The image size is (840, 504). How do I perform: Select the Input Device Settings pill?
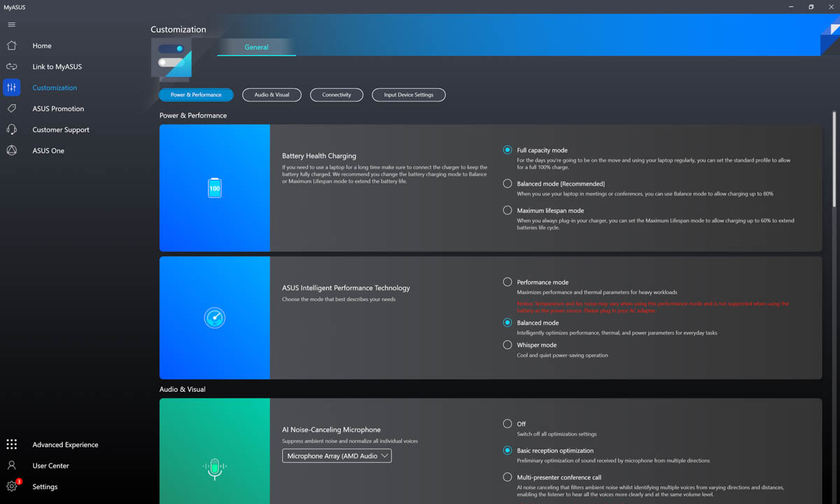click(409, 94)
